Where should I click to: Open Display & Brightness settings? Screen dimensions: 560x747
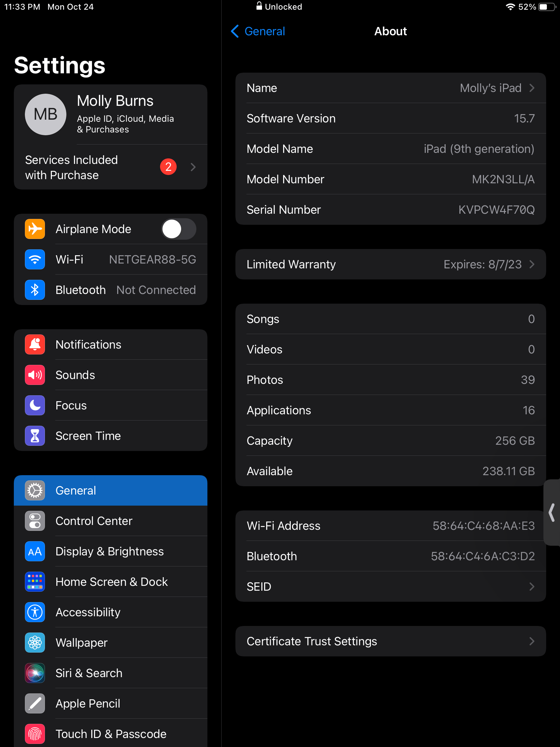point(111,551)
